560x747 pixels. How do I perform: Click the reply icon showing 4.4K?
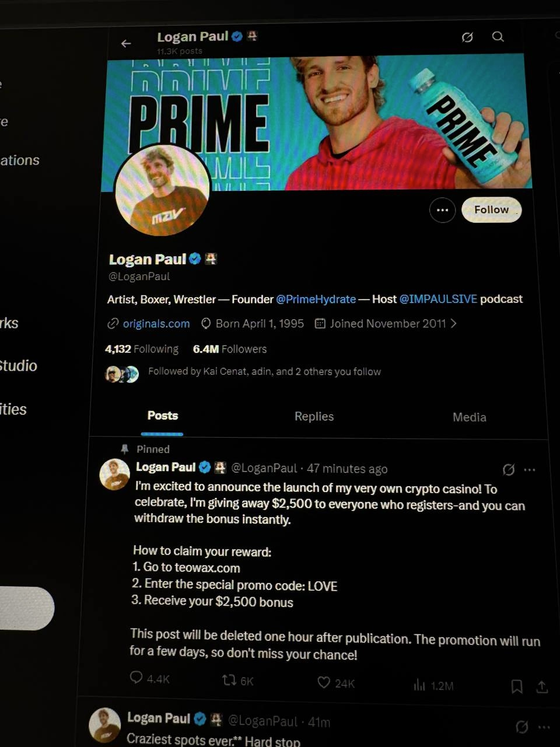(136, 677)
